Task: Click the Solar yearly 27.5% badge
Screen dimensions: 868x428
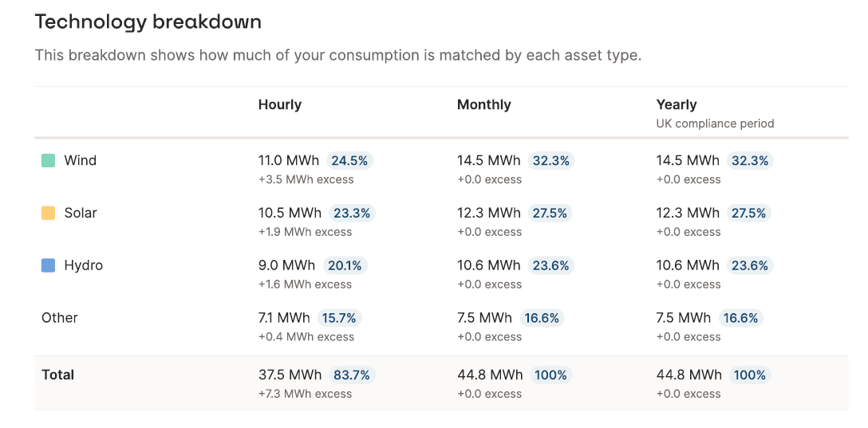Action: (750, 214)
